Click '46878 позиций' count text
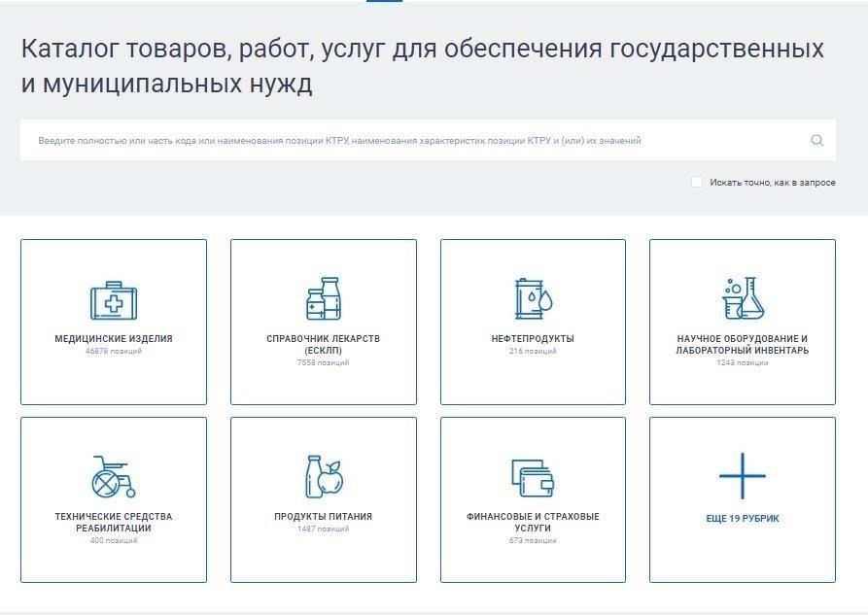The image size is (868, 615). (x=114, y=351)
